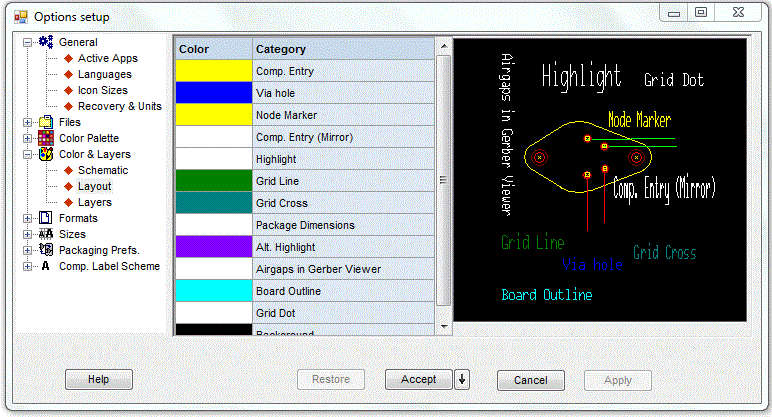Click the list scrollbar up arrow
This screenshot has width=772, height=417.
444,46
